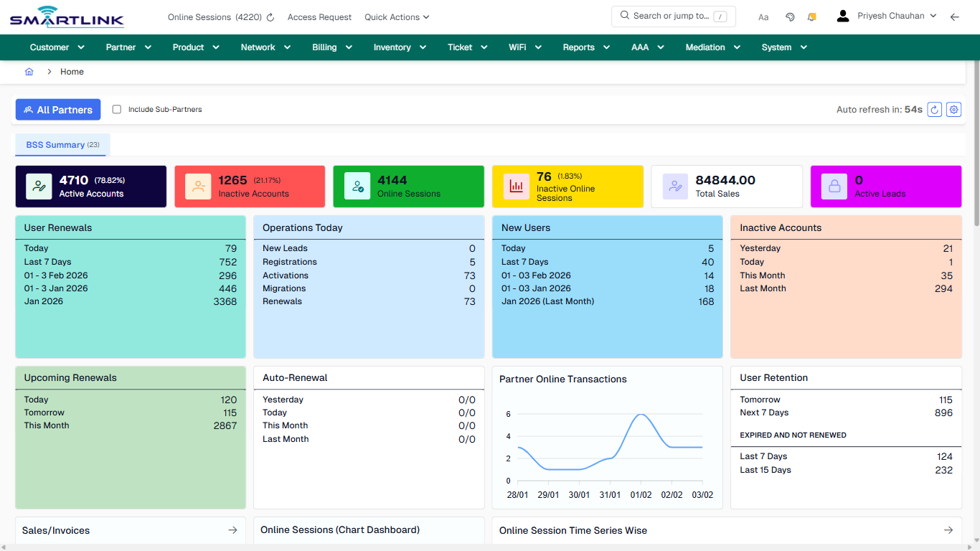Screen dimensions: 980x551
Task: Open the Reports menu
Action: 586,47
